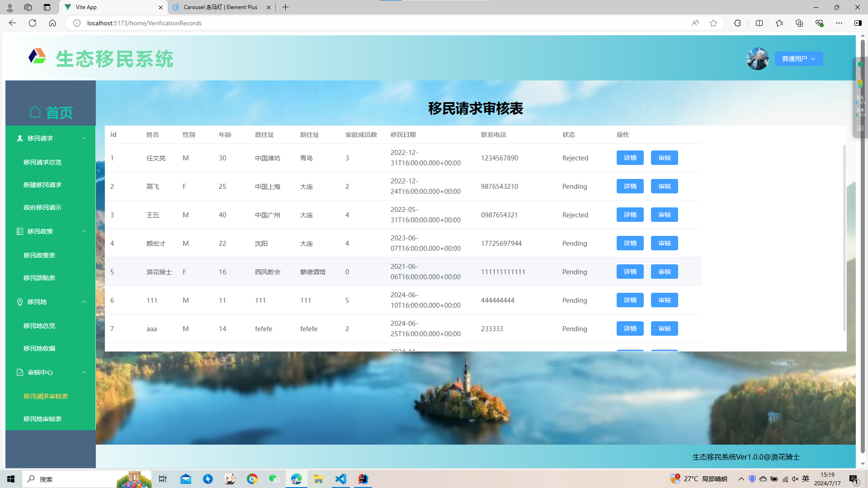
Task: Click 审核 for the 任文亮 row
Action: click(x=665, y=158)
